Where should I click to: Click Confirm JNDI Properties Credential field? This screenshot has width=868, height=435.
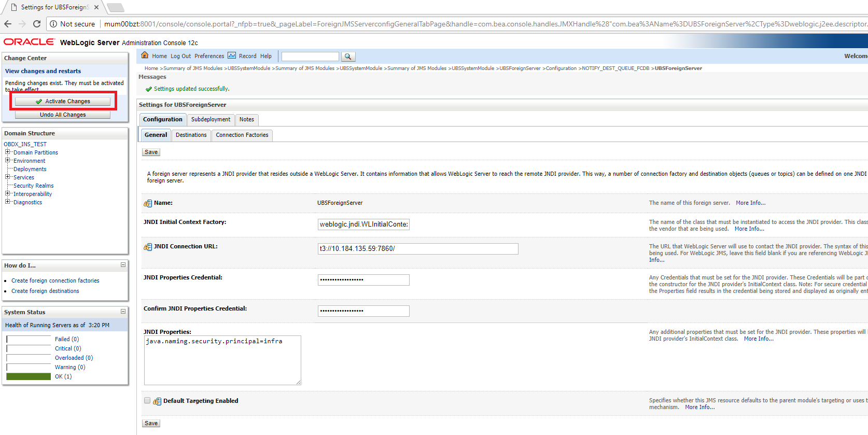363,311
